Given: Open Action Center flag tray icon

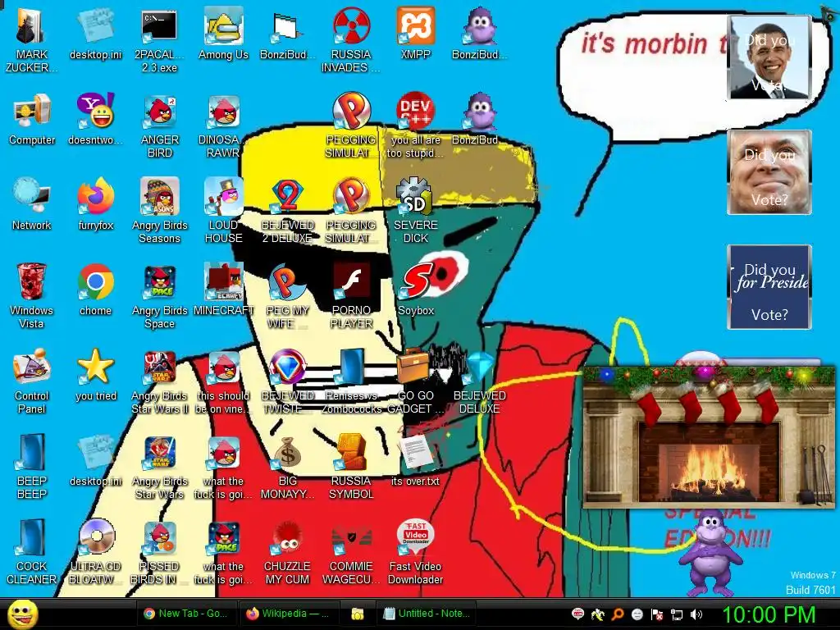Looking at the screenshot, I should pos(657,614).
